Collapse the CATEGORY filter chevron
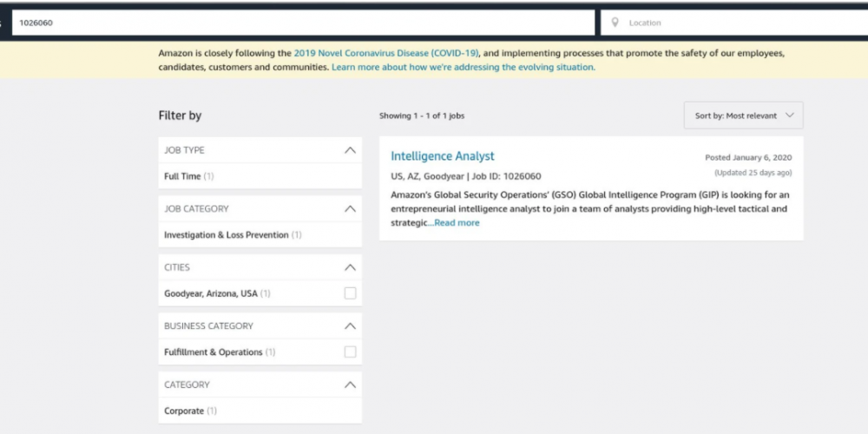 pyautogui.click(x=350, y=385)
